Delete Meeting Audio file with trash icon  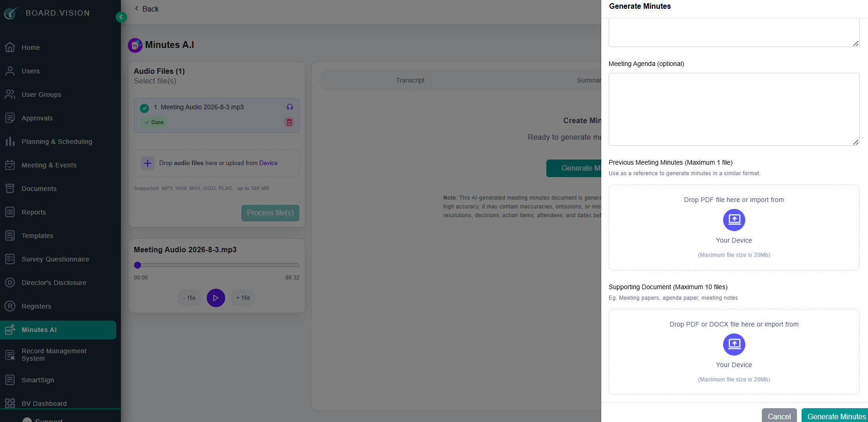click(289, 122)
